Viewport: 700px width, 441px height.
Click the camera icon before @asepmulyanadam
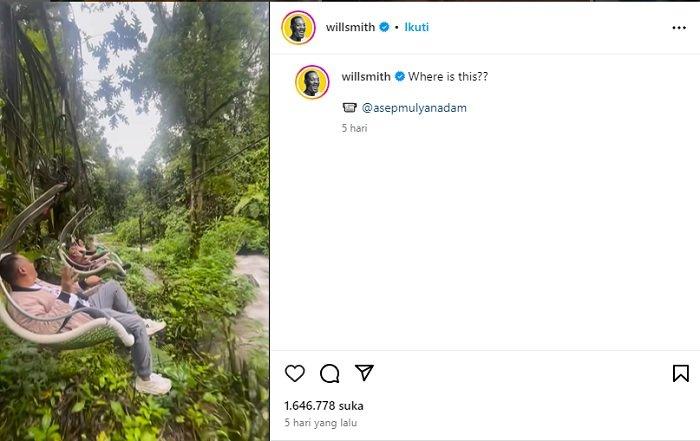349,107
